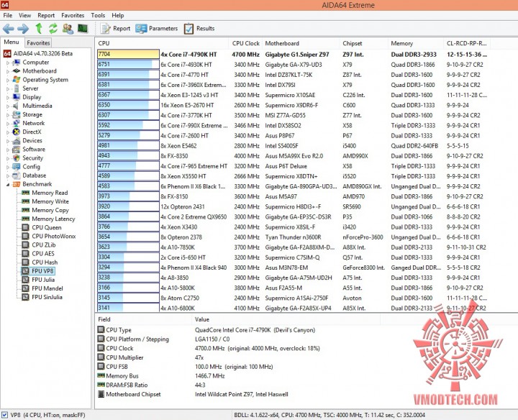The image size is (518, 420).
Task: Select the DirectX icon in the tree
Action: [16, 132]
